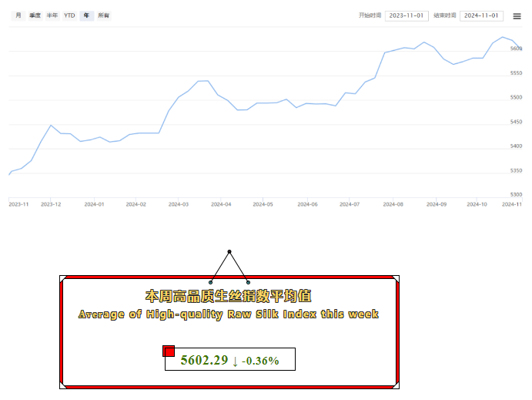The image size is (532, 400).
Task: Click the 2023-12 x-axis label
Action: [x=51, y=204]
